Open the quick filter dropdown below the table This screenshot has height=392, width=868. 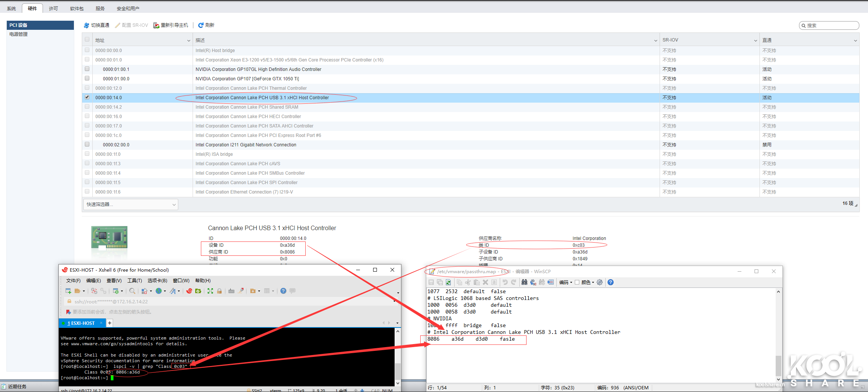tap(130, 204)
